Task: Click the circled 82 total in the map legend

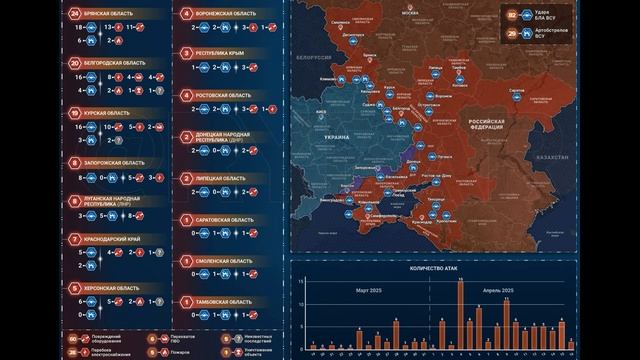Action: click(512, 16)
